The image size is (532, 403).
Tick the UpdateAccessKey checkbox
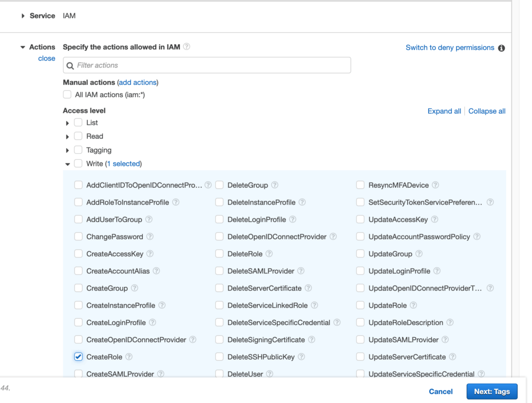coord(360,219)
